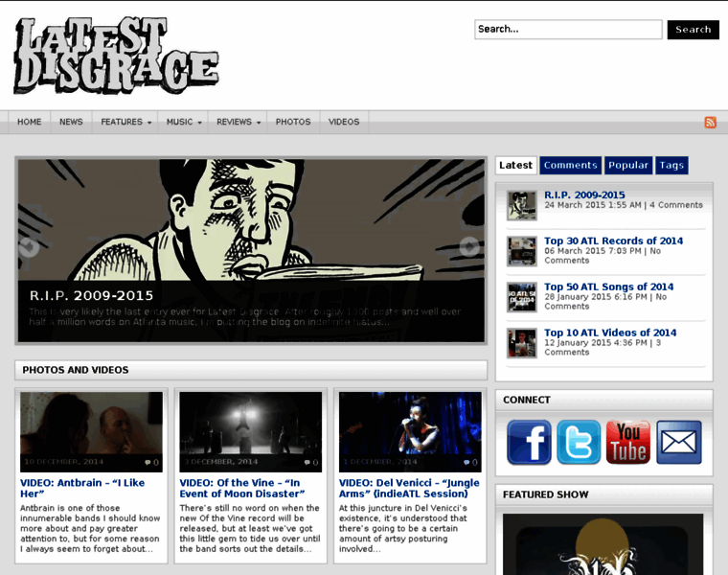The image size is (728, 575).
Task: Expand the Features menu dropdown
Action: [125, 123]
